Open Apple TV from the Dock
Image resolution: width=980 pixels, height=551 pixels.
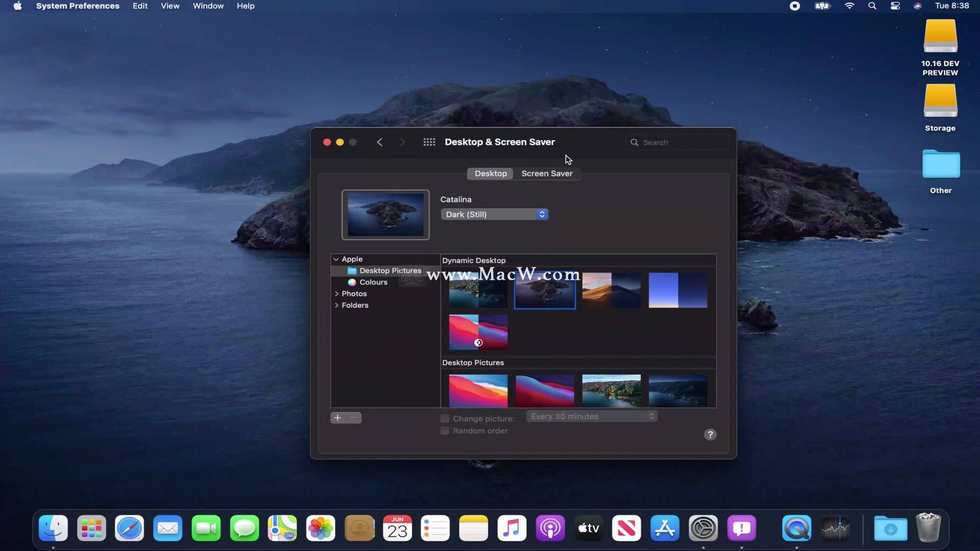[589, 528]
